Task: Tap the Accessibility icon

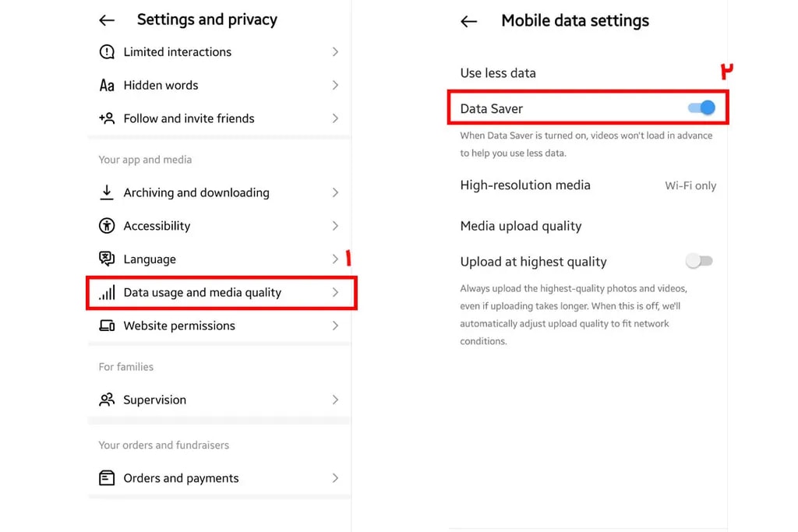Action: [107, 226]
